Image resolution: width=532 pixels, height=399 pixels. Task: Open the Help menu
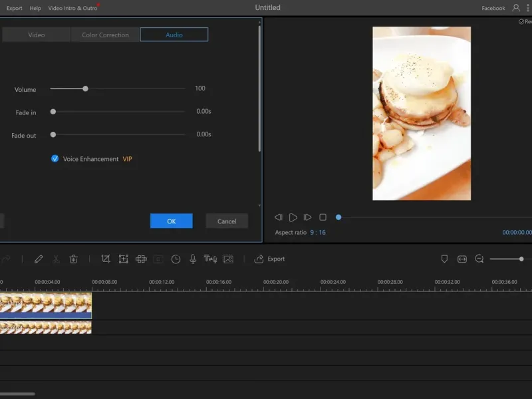(x=35, y=8)
